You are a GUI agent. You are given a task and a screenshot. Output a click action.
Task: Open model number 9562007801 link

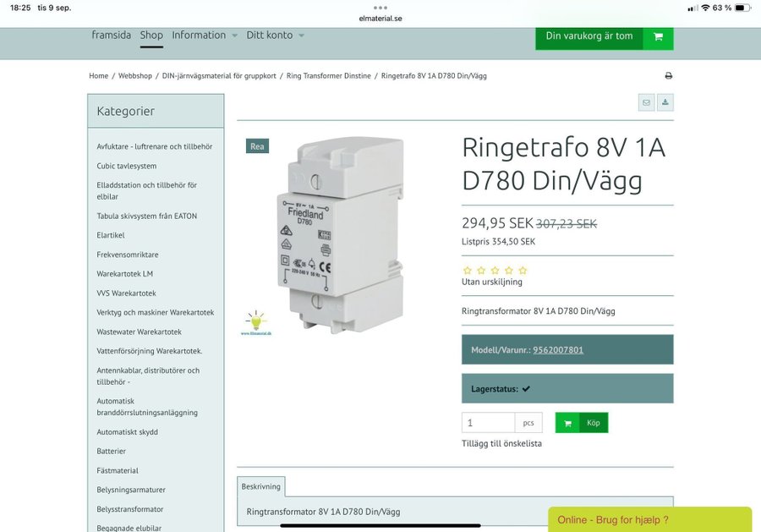(557, 350)
